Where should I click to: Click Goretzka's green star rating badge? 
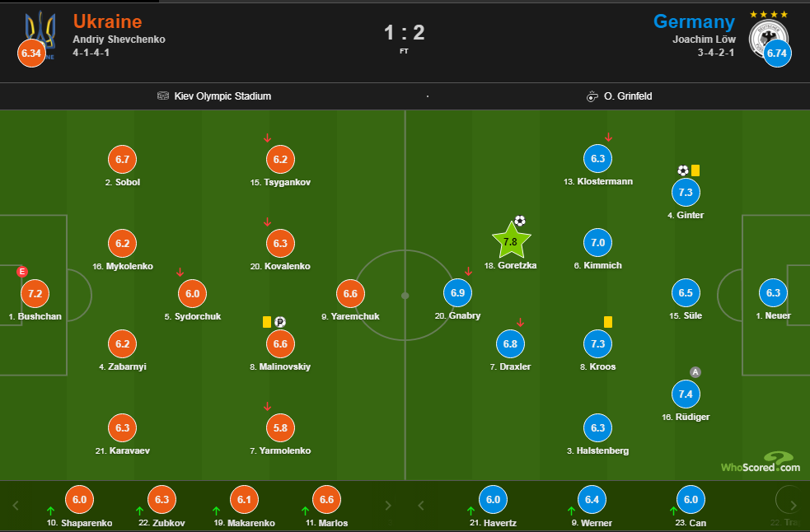[510, 242]
